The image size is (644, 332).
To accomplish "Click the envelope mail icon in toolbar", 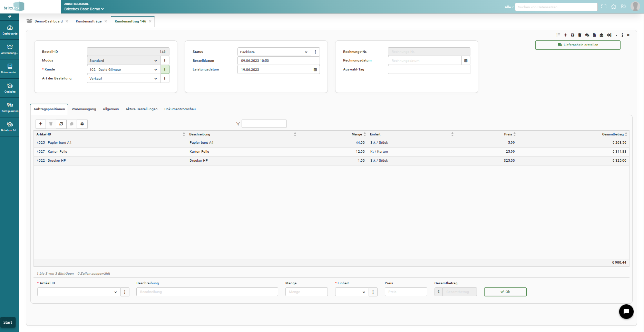I will (602, 35).
